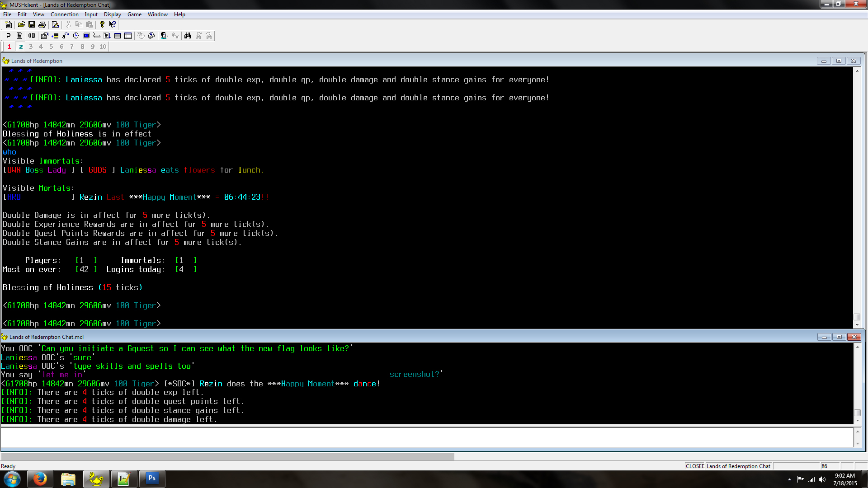Click the stacked pages with down arrow icon
The height and width of the screenshot is (488, 868).
click(x=151, y=35)
